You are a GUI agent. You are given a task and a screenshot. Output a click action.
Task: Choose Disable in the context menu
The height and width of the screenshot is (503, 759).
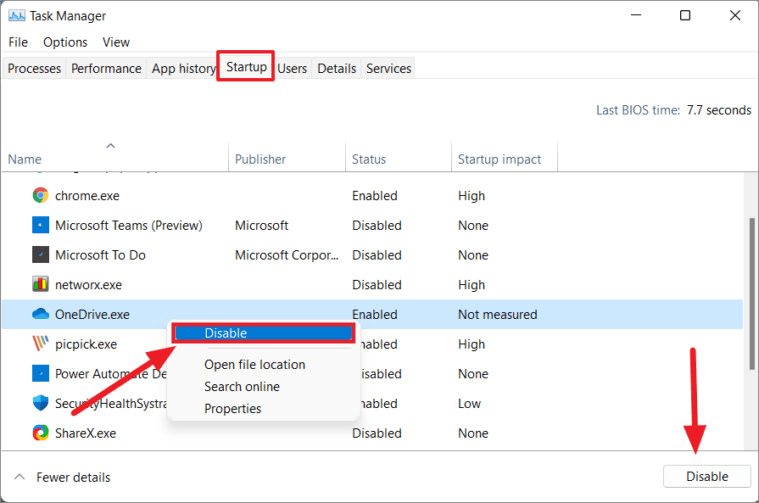pos(226,333)
